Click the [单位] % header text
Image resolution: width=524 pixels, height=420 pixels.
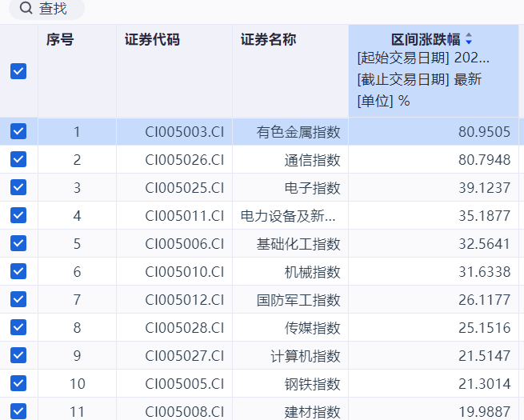pos(383,101)
